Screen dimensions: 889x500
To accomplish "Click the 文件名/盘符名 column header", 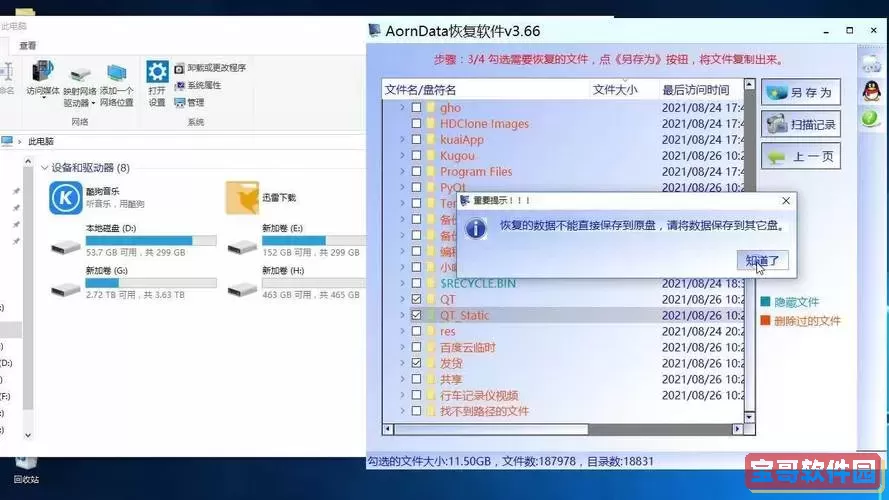I will [x=486, y=90].
